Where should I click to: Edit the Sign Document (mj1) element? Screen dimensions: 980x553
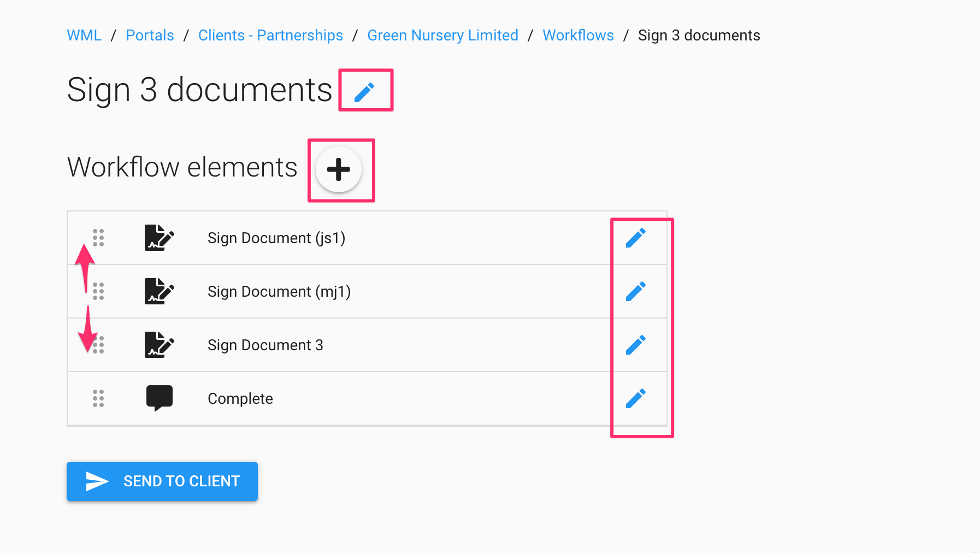coord(636,292)
